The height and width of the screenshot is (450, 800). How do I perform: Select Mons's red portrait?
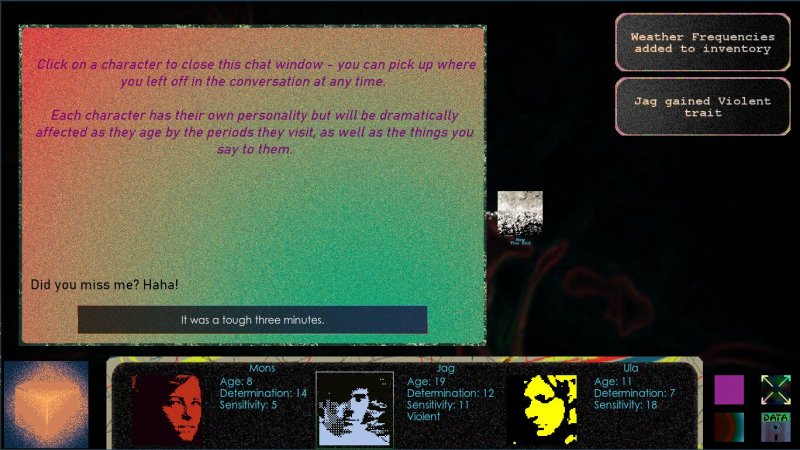167,409
